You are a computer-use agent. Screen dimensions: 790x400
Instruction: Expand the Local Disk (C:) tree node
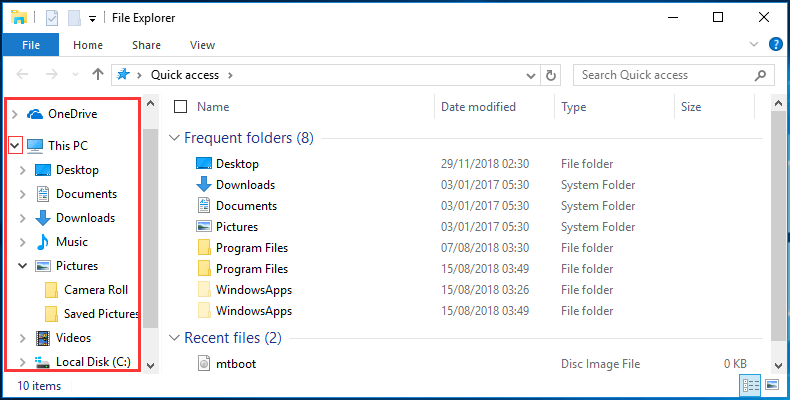point(23,362)
